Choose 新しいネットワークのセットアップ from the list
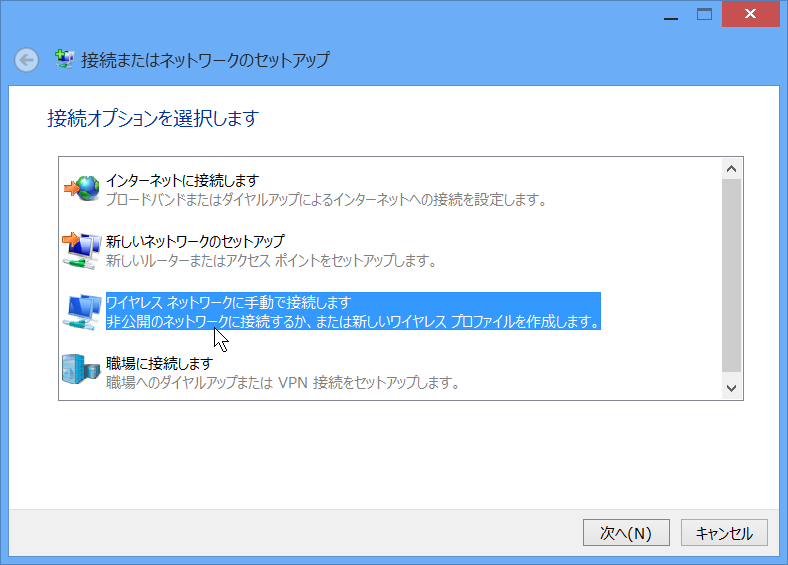Screen dimensions: 788x565 pyautogui.click(x=195, y=241)
